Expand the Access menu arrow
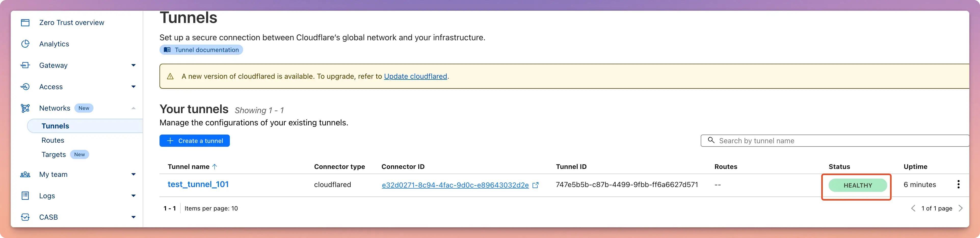Viewport: 980px width, 238px height. [x=133, y=87]
